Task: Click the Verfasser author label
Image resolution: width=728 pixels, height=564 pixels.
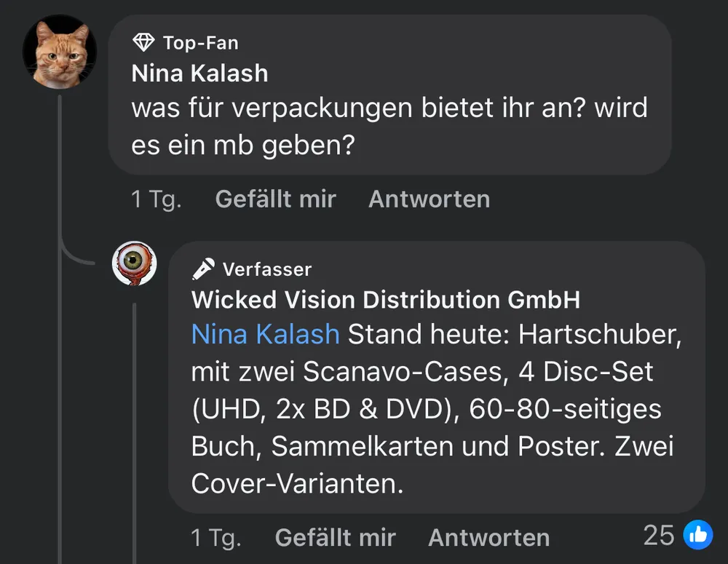Action: click(266, 269)
